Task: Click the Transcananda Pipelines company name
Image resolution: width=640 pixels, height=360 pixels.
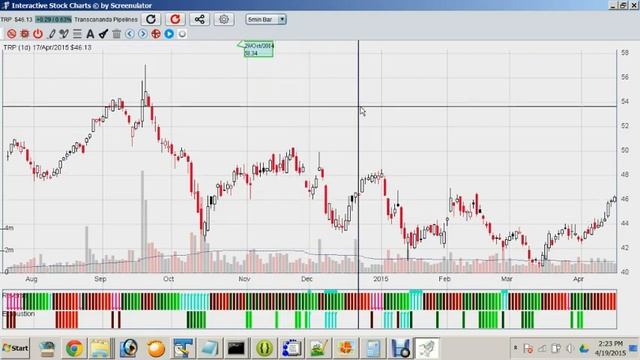Action: coord(106,19)
